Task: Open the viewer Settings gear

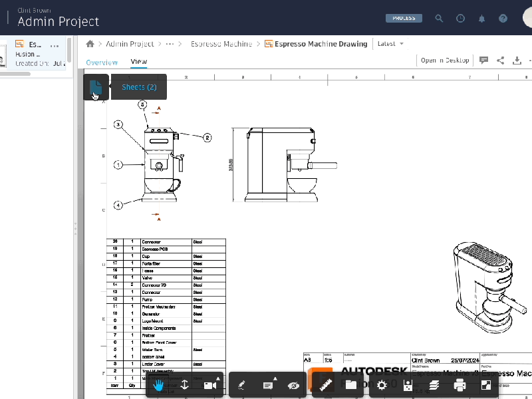Action: (x=381, y=384)
